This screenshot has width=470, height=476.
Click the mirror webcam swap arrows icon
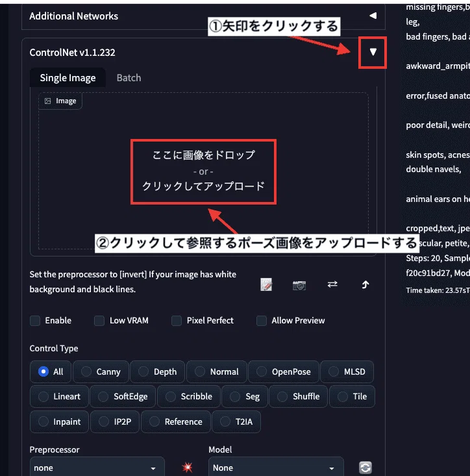click(x=332, y=284)
